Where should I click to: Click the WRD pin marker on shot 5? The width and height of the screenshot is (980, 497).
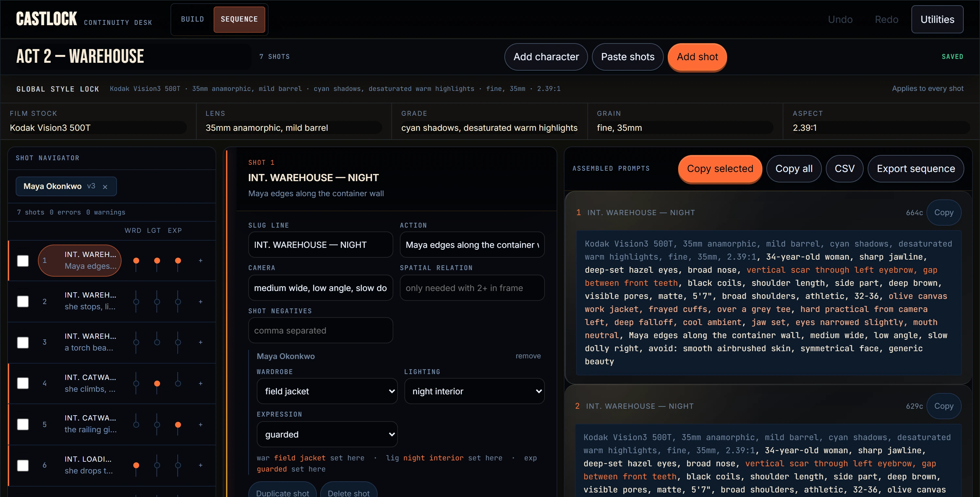pos(136,425)
